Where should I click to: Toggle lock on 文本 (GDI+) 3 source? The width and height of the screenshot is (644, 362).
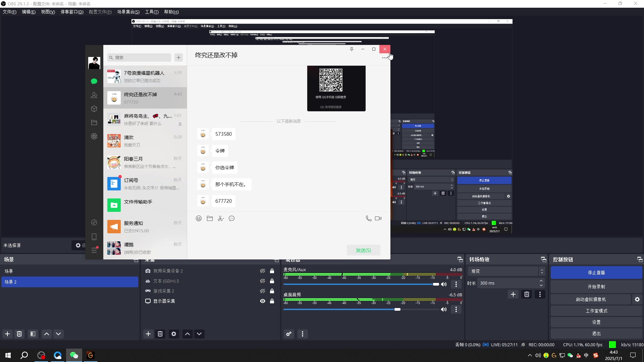point(272,281)
